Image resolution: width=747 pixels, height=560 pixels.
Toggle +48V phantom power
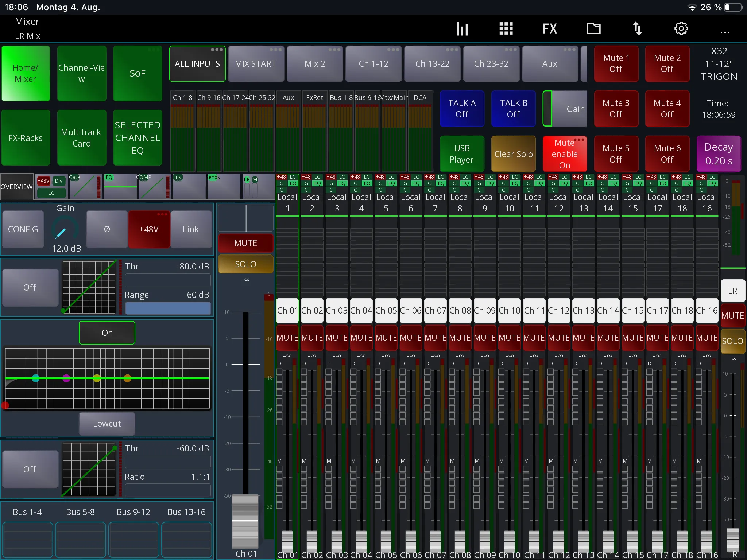[149, 229]
